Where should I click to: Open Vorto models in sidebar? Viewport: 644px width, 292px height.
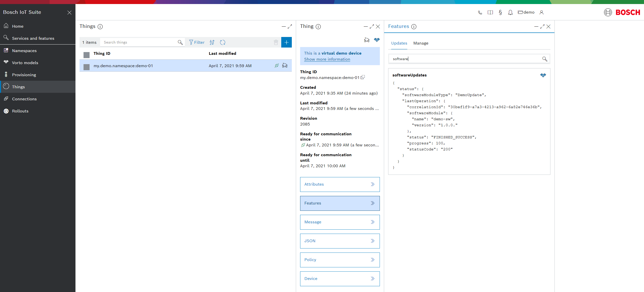(x=38, y=63)
